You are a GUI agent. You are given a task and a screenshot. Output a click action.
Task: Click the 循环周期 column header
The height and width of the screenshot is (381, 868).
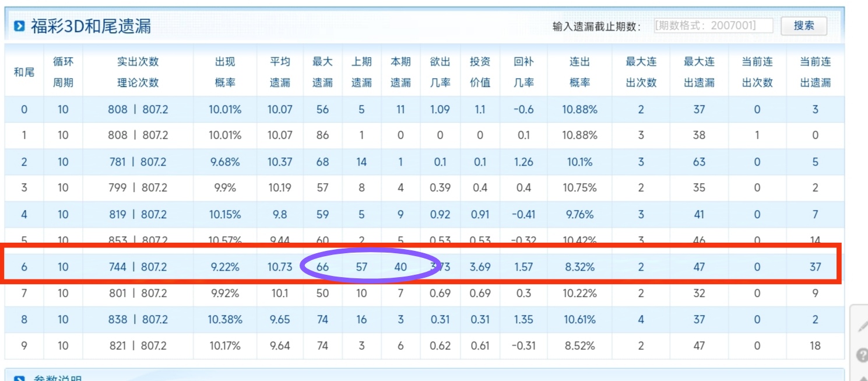(x=63, y=72)
